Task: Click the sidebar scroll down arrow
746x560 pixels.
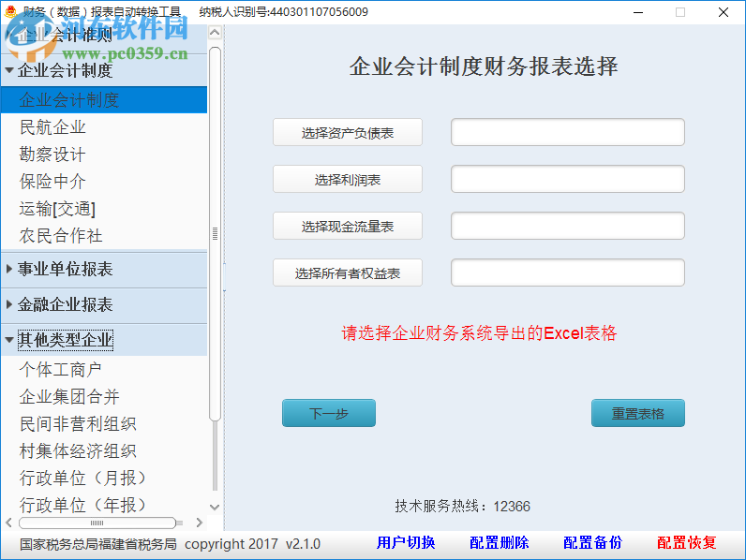Action: [x=215, y=508]
